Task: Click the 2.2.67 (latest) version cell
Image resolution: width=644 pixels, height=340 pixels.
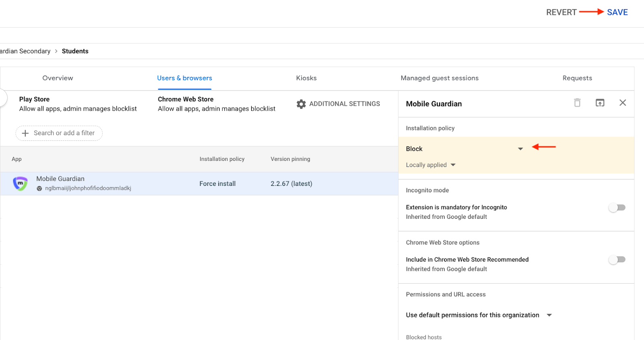Action: pyautogui.click(x=291, y=183)
